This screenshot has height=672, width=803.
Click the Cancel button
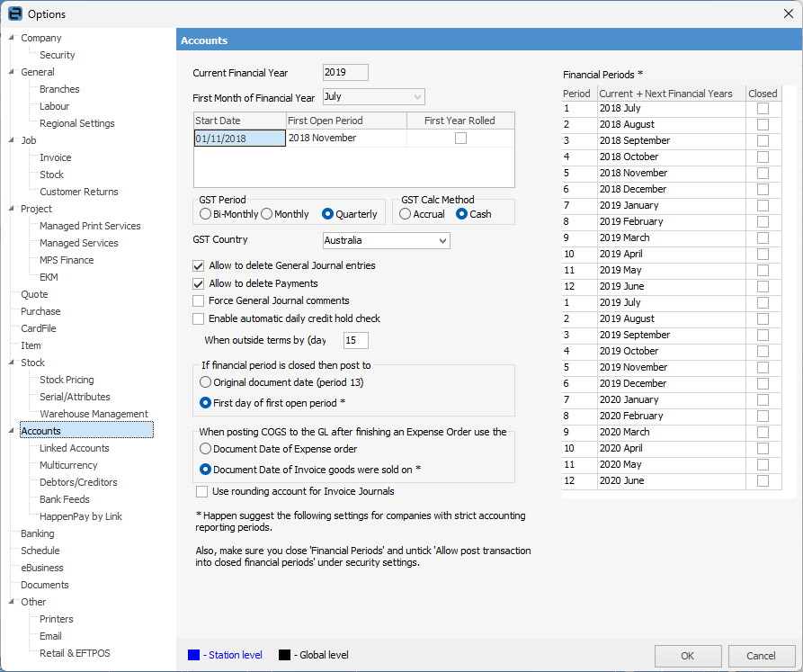click(x=761, y=656)
